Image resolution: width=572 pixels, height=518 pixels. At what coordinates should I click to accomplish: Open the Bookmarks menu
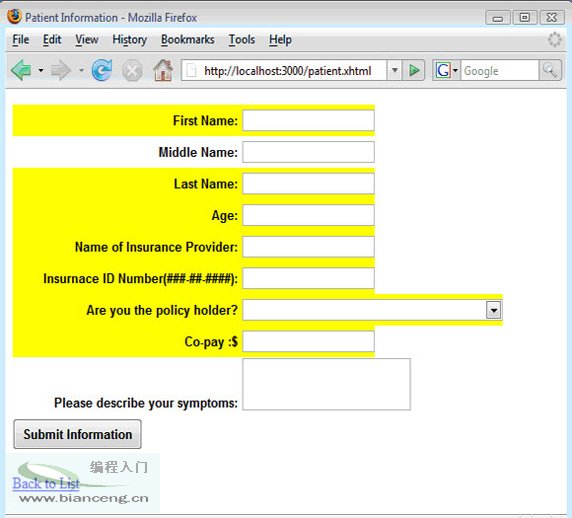pyautogui.click(x=188, y=39)
